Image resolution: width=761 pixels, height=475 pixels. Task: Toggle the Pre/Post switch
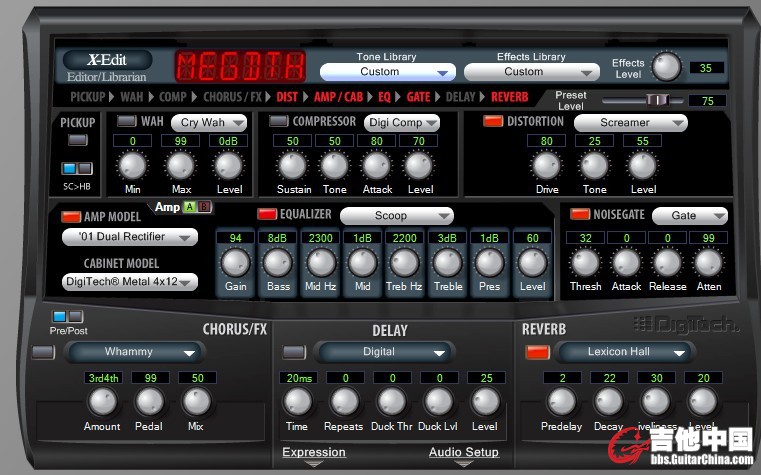click(67, 317)
